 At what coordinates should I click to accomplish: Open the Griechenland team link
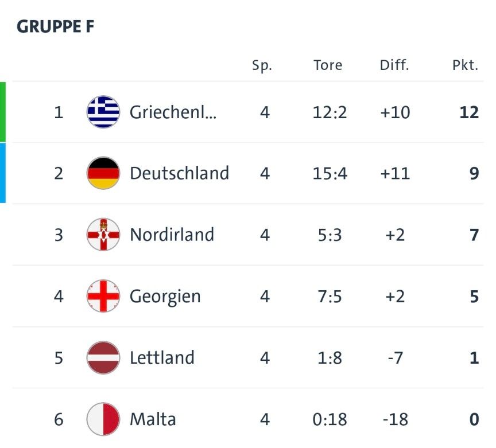point(173,112)
